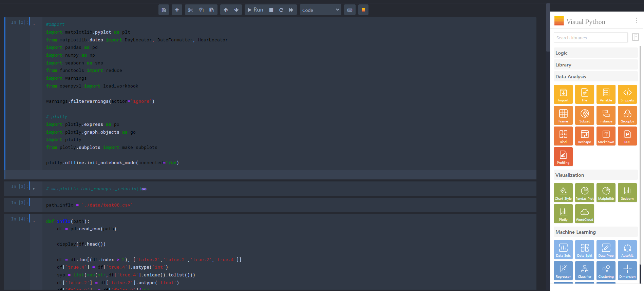Toggle the Visual Python panel with the orange icon

363,10
